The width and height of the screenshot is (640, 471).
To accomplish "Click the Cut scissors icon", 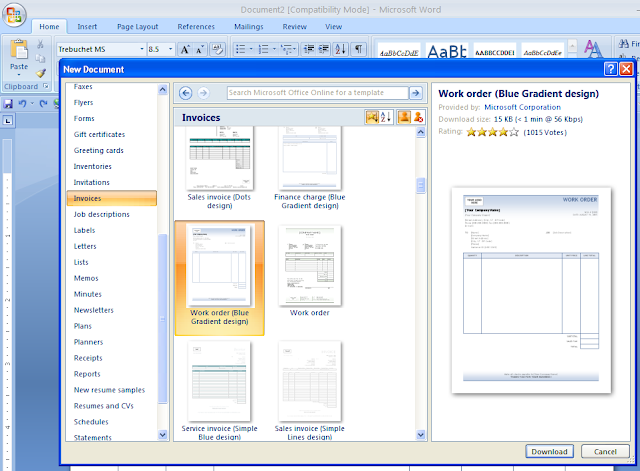I will [x=40, y=44].
